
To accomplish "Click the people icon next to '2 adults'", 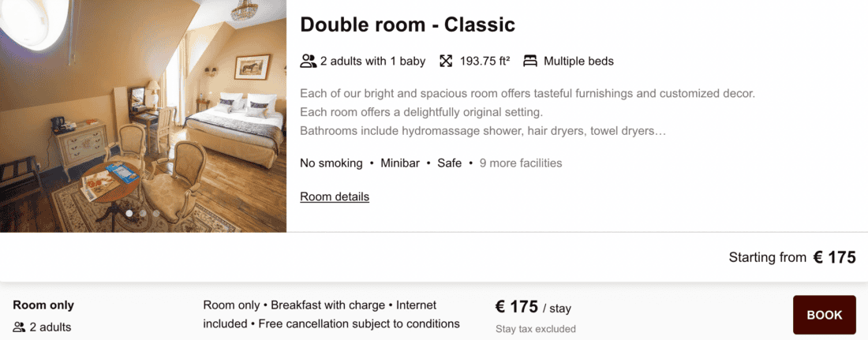I will click(x=20, y=327).
